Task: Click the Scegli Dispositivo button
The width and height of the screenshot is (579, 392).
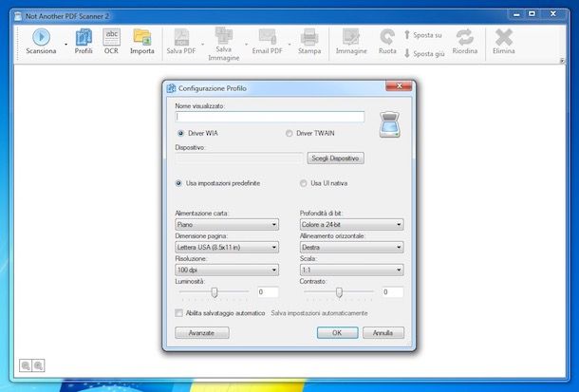Action: click(x=335, y=159)
